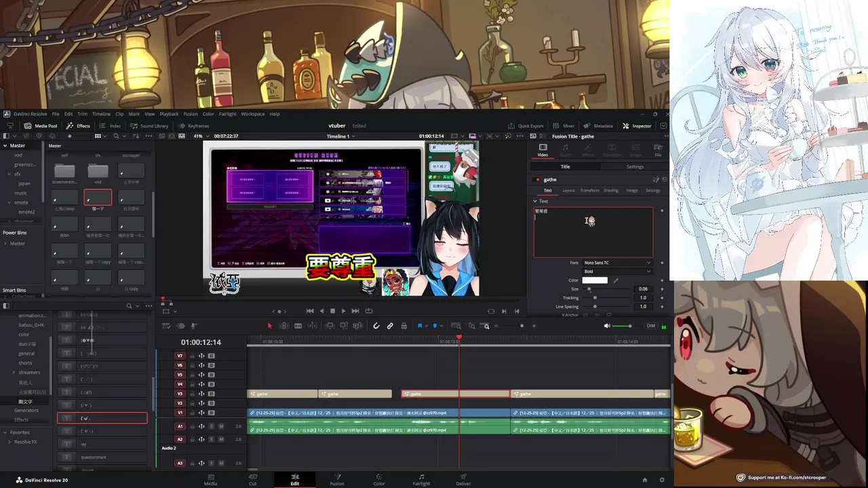Open the File menu
Viewport: 868px width, 488px height.
(x=56, y=114)
